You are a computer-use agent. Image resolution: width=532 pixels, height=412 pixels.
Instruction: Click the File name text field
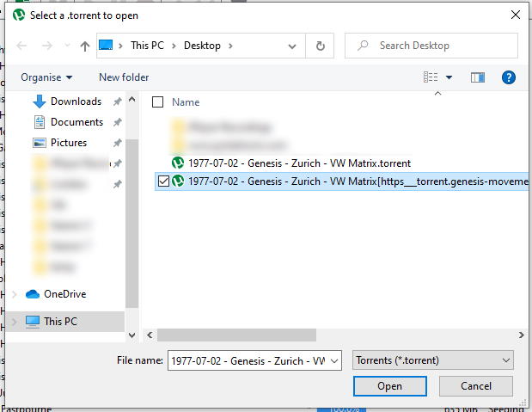[x=248, y=360]
